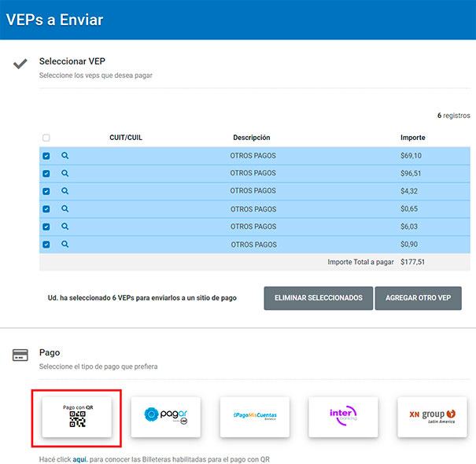This screenshot has height=464, width=476.
Task: Open the 'aquí' link for QR wallets
Action: tap(79, 459)
